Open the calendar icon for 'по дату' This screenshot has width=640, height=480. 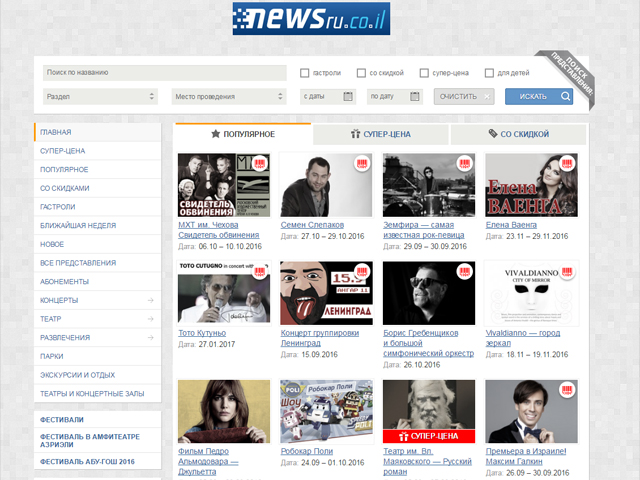tap(415, 96)
